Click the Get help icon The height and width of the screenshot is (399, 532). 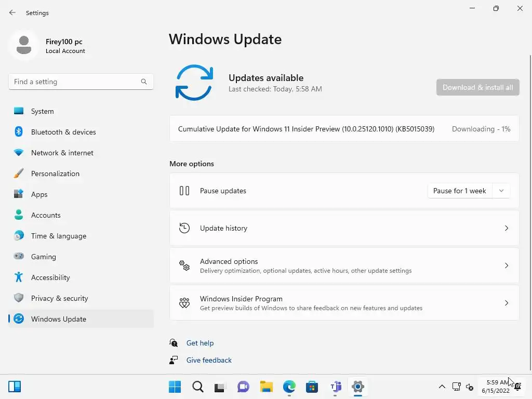pyautogui.click(x=174, y=343)
